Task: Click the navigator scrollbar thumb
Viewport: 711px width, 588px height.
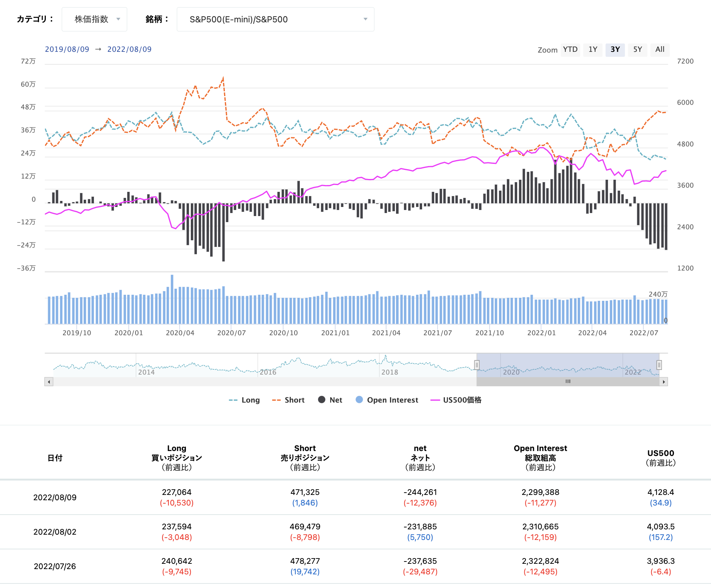Action: click(x=568, y=382)
